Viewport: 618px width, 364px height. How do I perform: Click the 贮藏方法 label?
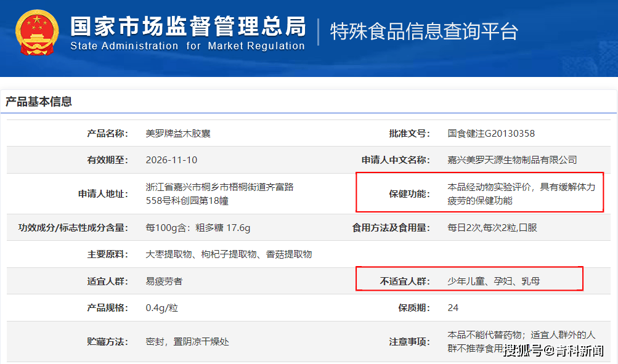[x=108, y=342]
